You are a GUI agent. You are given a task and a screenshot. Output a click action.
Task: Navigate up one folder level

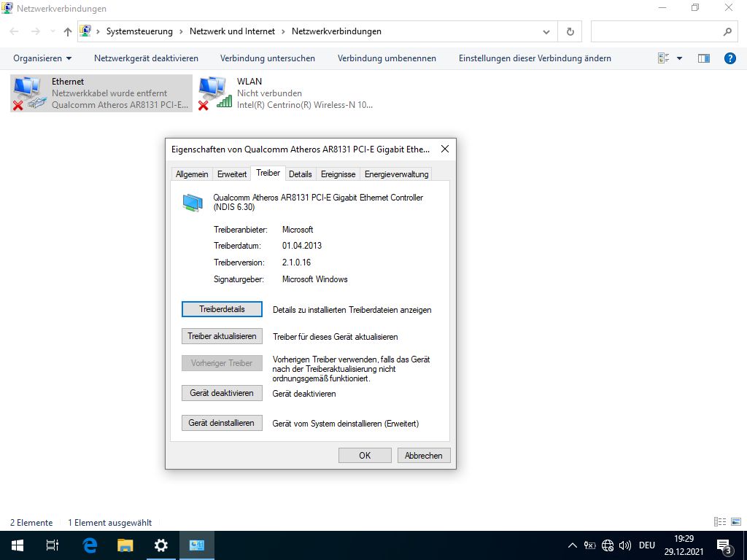pos(68,31)
